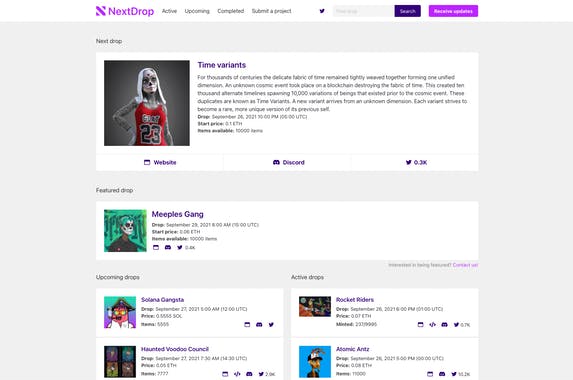Viewport: 573px width, 380px height.
Task: Open the Rocket Riders title link
Action: point(355,300)
